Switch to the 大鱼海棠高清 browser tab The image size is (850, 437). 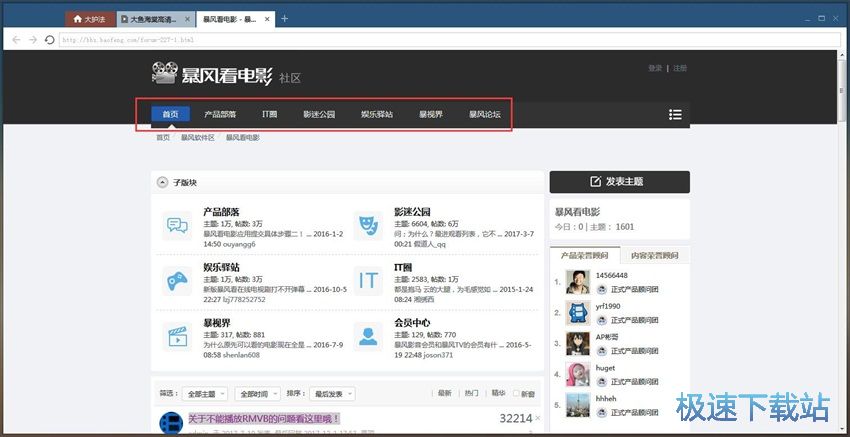click(x=155, y=19)
